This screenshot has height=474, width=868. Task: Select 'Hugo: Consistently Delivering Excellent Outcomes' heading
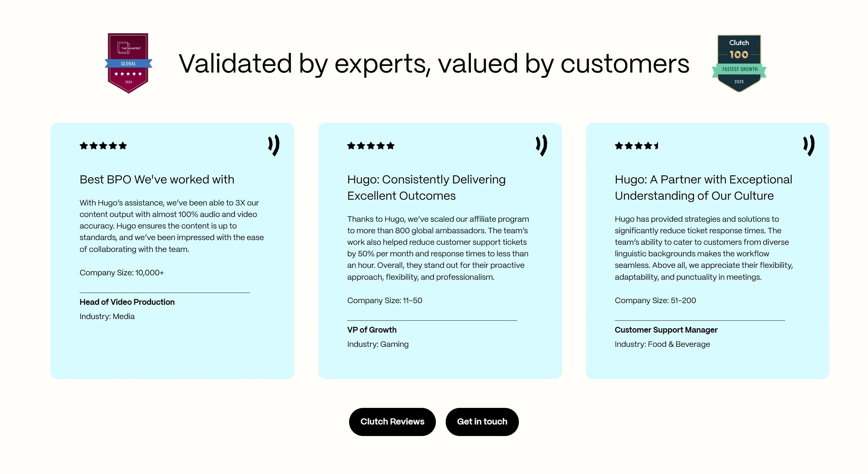426,187
